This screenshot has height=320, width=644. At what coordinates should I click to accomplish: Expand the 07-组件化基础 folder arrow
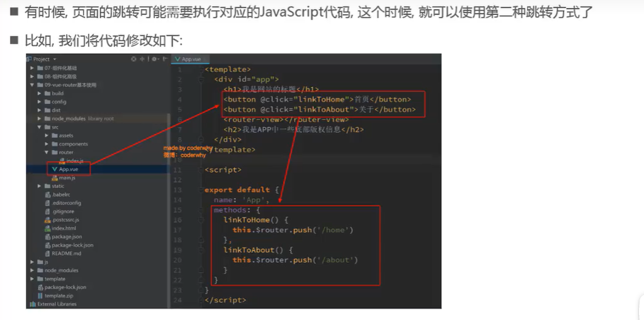(x=32, y=68)
